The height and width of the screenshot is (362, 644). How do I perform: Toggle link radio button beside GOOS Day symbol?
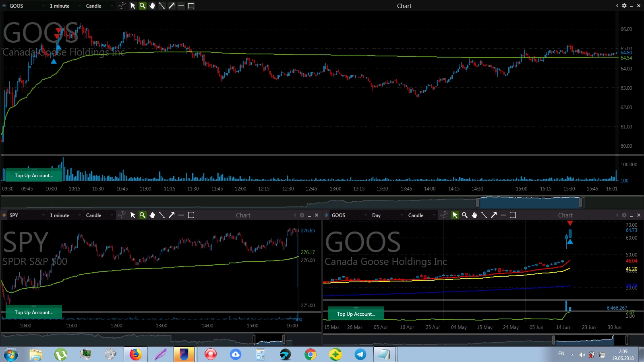[x=326, y=215]
